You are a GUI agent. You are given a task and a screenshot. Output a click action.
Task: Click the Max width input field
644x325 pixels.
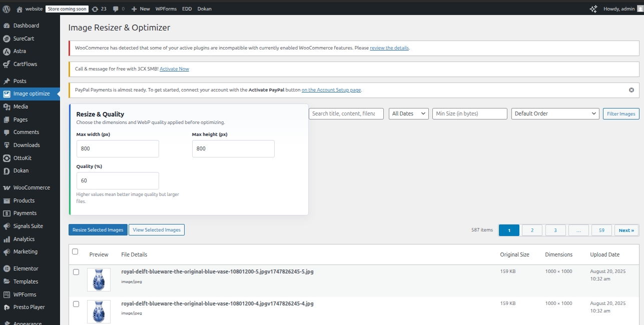[118, 149]
